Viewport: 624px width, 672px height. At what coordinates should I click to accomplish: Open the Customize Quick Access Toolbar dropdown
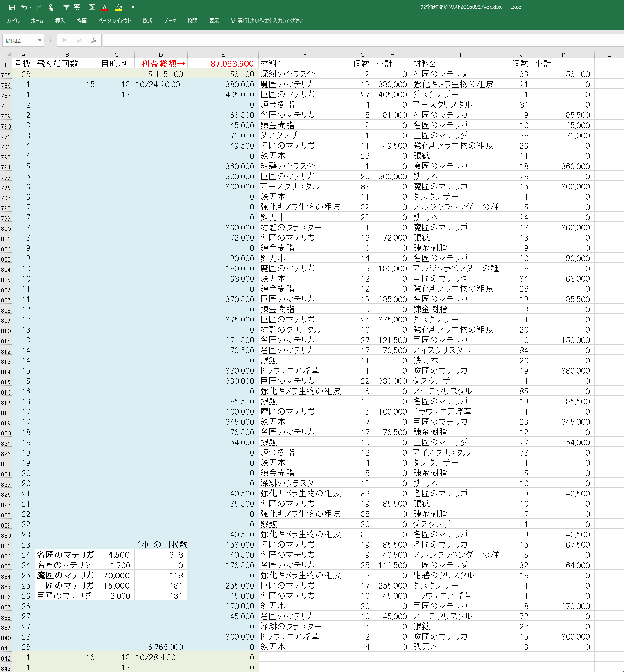(133, 7)
